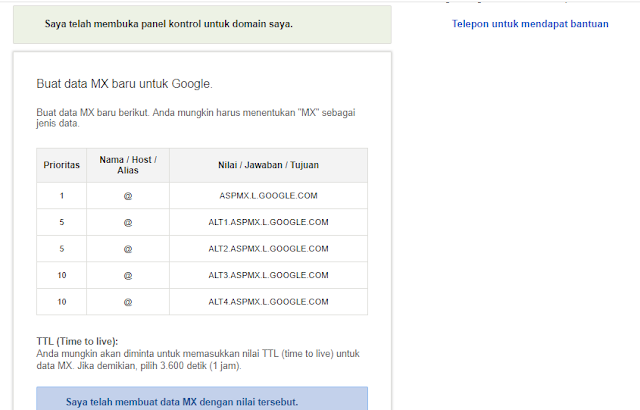Click the Prioritas column header
Viewport: 640px width, 410px height.
coord(62,165)
